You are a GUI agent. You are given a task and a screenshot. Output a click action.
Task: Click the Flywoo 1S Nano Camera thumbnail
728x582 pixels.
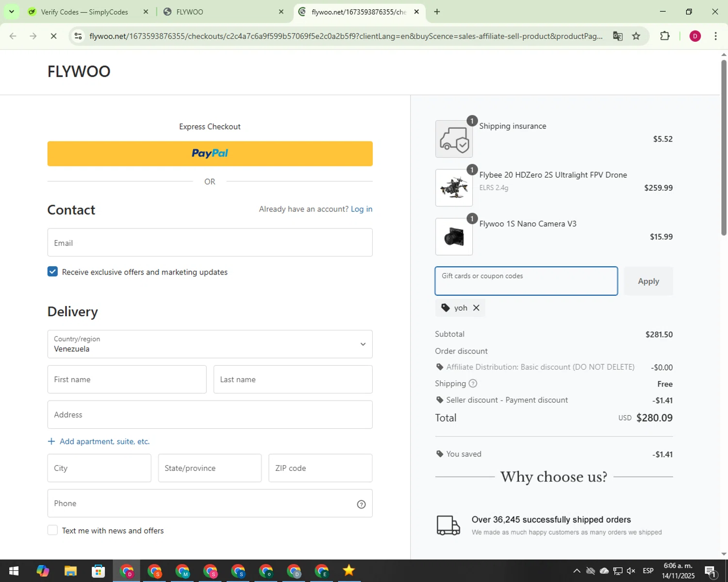tap(454, 237)
